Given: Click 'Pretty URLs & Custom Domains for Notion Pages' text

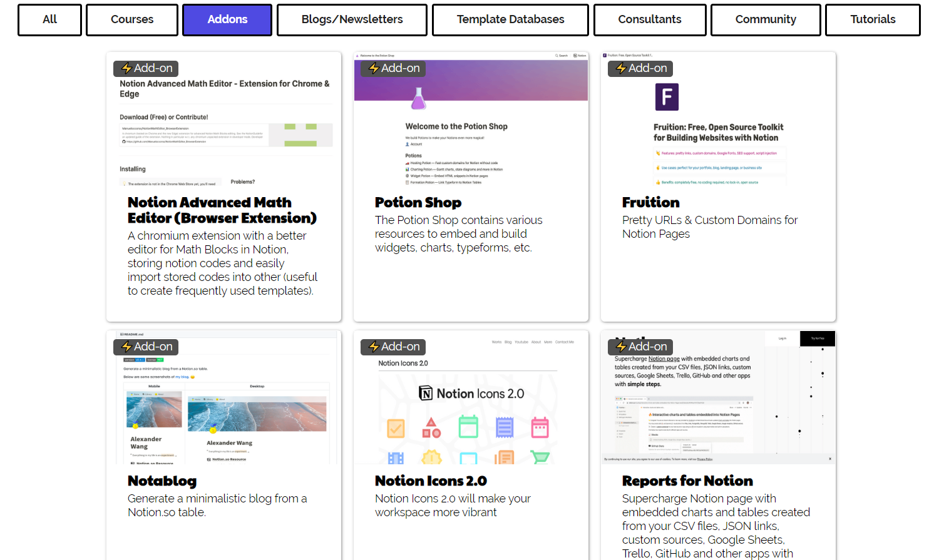Looking at the screenshot, I should pyautogui.click(x=710, y=227).
